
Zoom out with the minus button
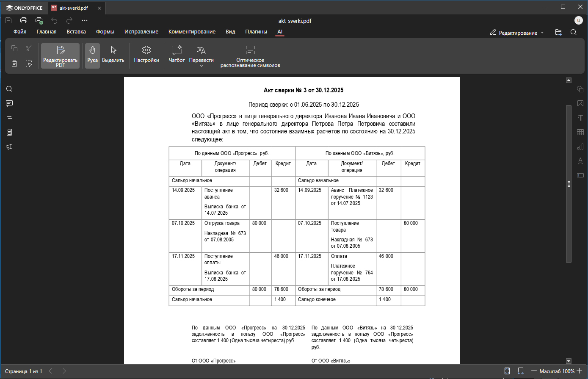pos(534,371)
